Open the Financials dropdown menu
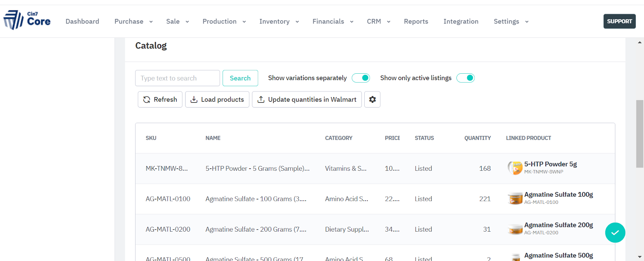This screenshot has height=261, width=644. (332, 21)
